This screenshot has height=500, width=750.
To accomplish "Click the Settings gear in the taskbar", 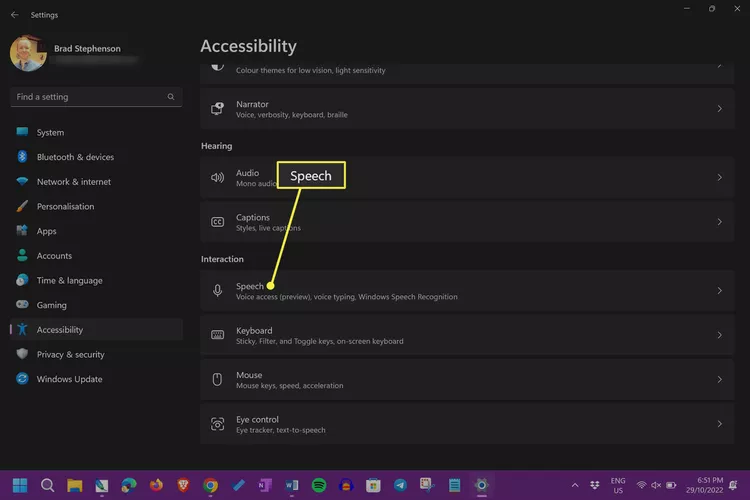I will [482, 485].
